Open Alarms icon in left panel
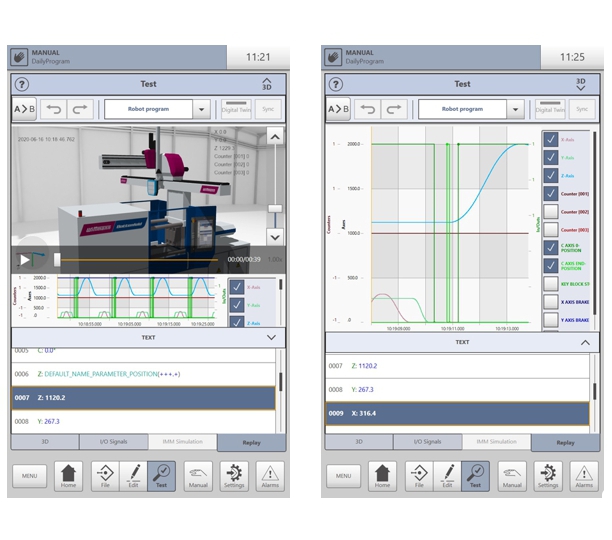The width and height of the screenshot is (612, 540). [x=270, y=476]
